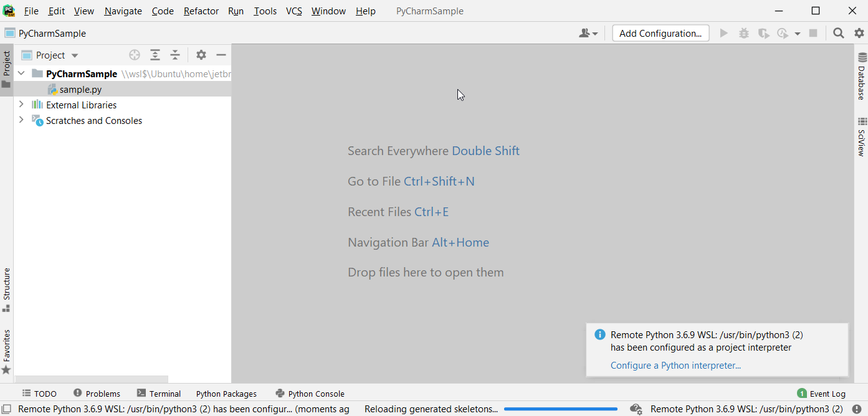Click the 'has been configured as a project interpreter' text

coord(701,347)
